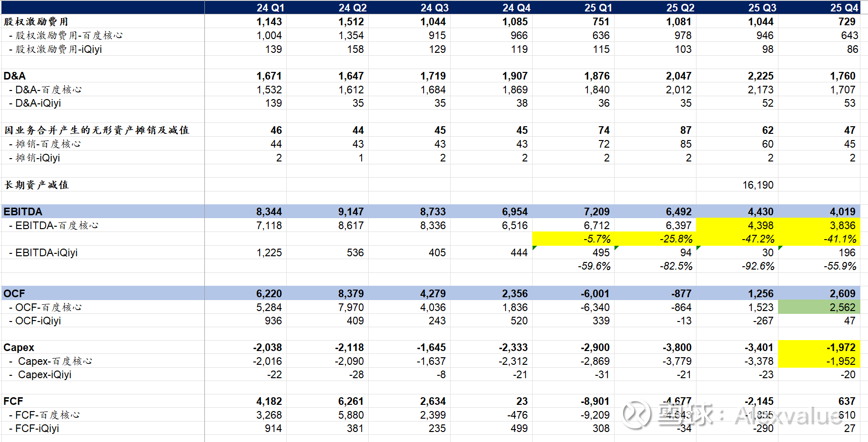The image size is (868, 442).
Task: Click OCF 24 Q2 value 8,379
Action: [x=351, y=293]
